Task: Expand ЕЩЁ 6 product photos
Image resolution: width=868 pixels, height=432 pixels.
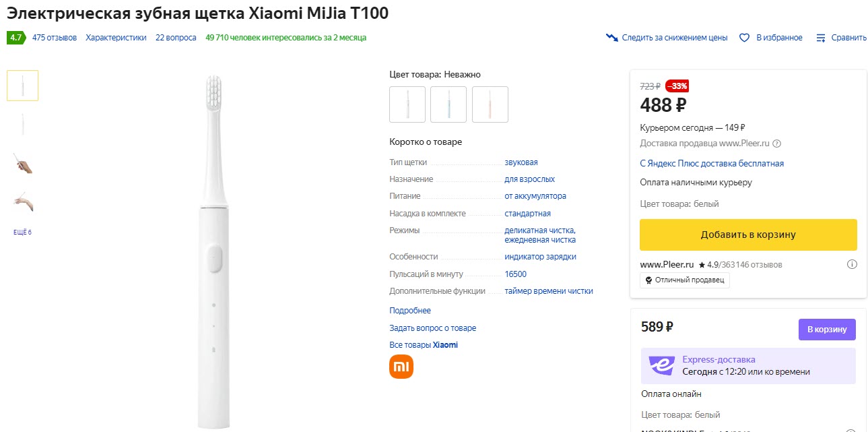Action: (x=22, y=231)
